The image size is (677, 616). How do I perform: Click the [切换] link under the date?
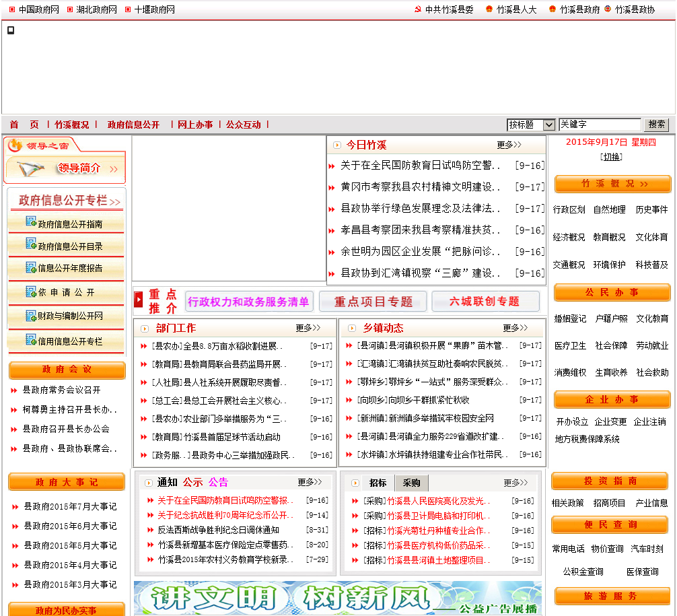[611, 157]
